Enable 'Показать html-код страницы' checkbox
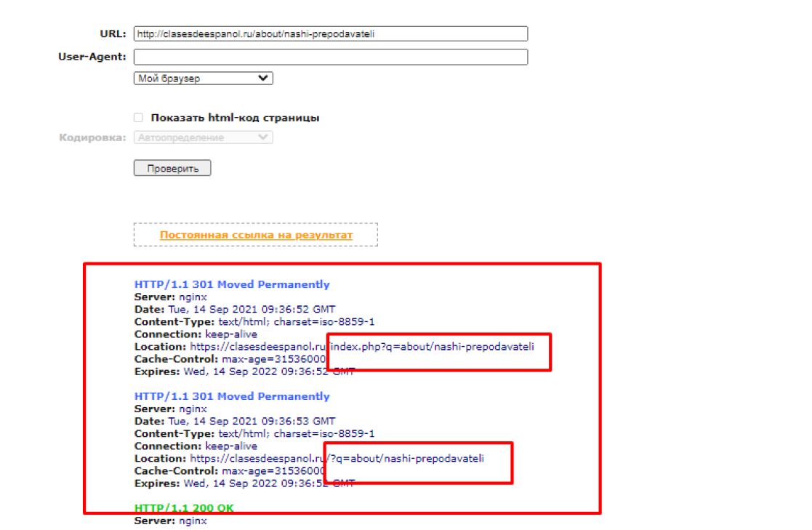Viewport: 812px width, 530px height. pos(138,118)
